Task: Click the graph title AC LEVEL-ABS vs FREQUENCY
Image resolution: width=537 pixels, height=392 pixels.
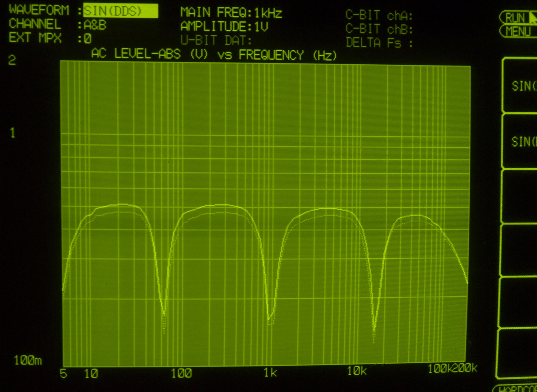Action: [x=213, y=55]
